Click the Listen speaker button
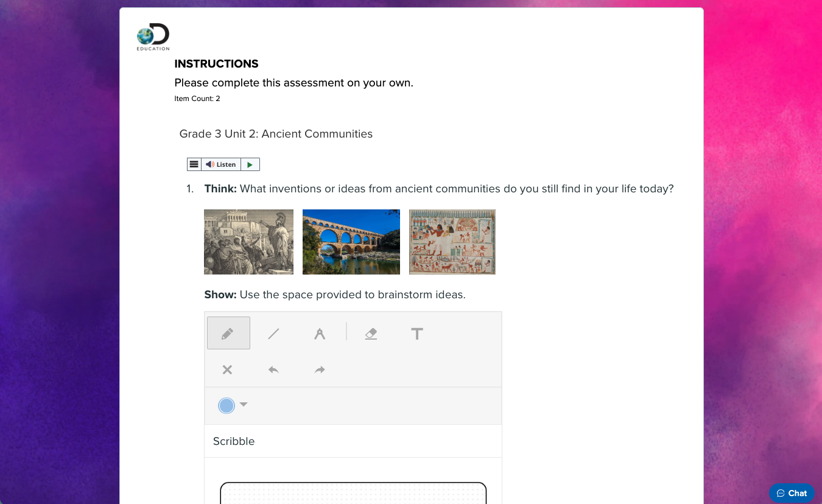The height and width of the screenshot is (504, 822). click(221, 164)
